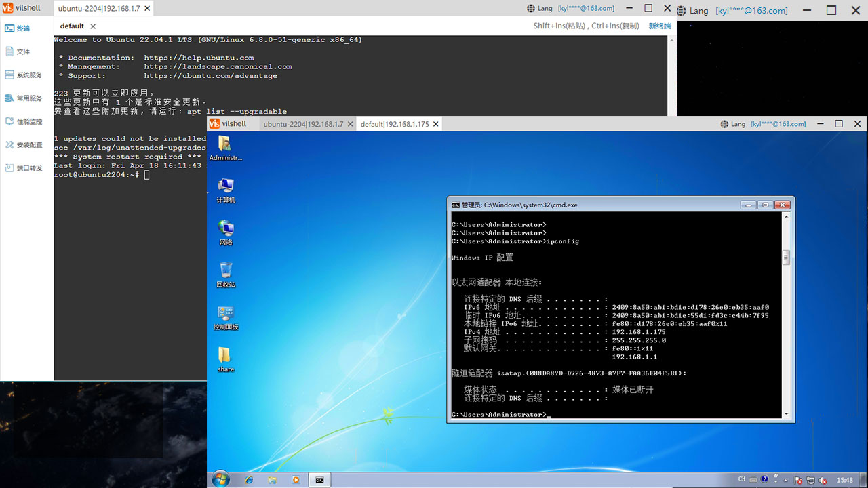This screenshot has height=488, width=868.
Task: Click the IPv4 address 192.168.1.175 text
Action: click(639, 332)
